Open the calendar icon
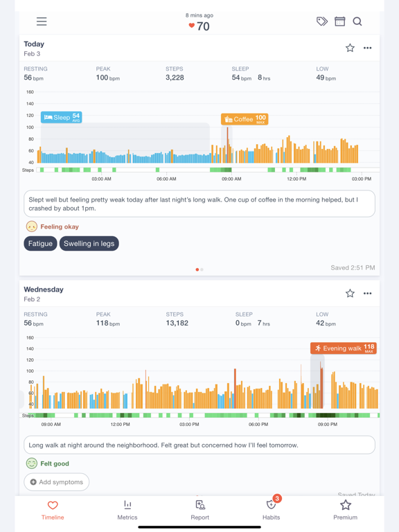The height and width of the screenshot is (532, 399). pyautogui.click(x=339, y=21)
